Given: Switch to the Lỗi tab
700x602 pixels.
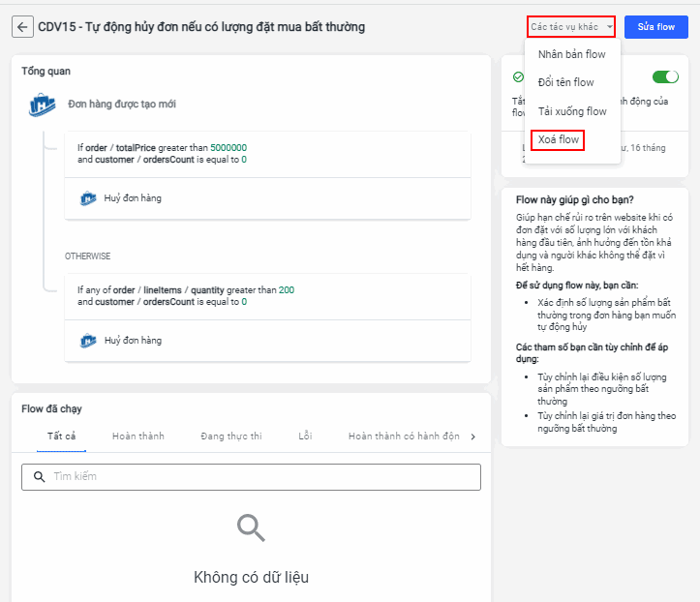Looking at the screenshot, I should click(x=305, y=436).
